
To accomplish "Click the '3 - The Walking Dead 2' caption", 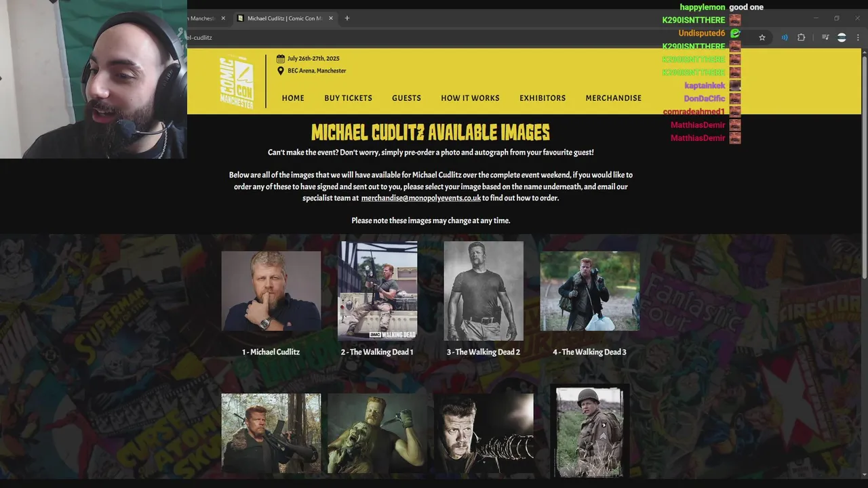I will [484, 352].
